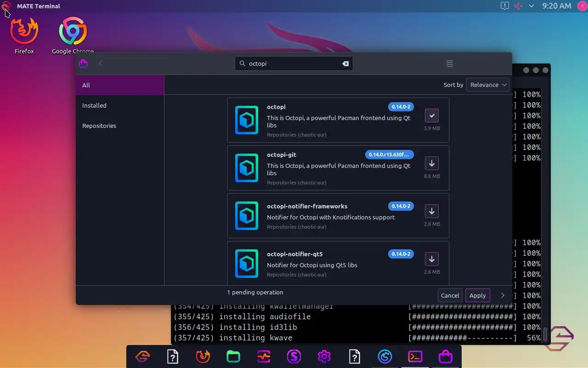
Task: Click the octopi package cube icon
Action: point(247,120)
